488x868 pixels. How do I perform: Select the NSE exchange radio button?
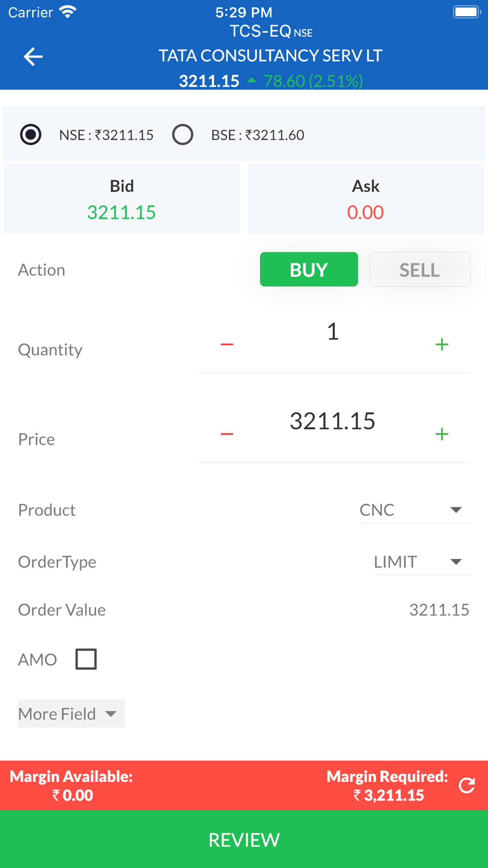(31, 135)
